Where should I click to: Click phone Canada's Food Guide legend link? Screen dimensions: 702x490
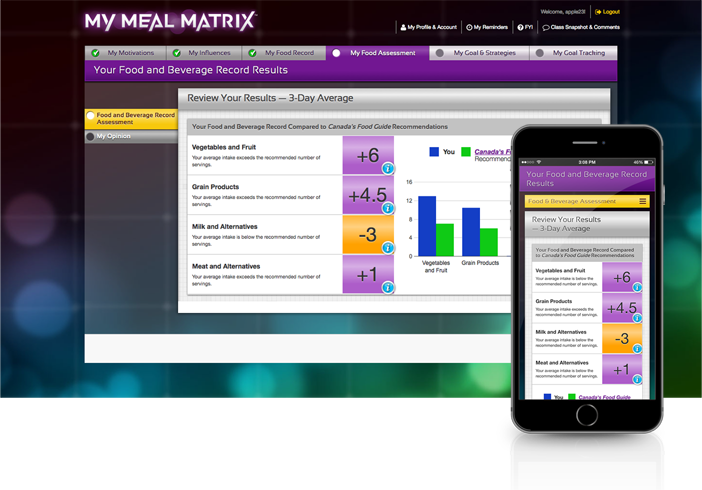tap(604, 397)
